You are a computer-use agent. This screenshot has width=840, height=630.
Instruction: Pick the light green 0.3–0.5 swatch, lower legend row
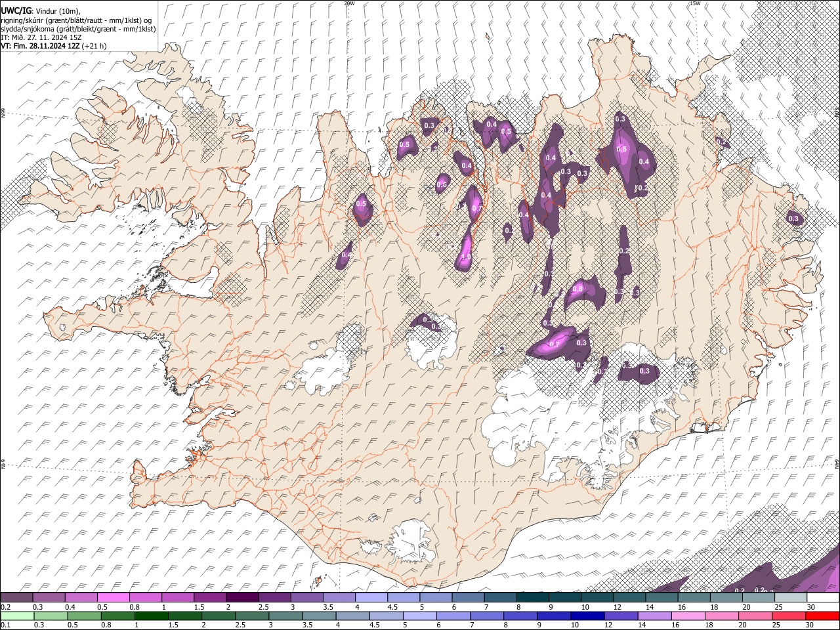51,616
